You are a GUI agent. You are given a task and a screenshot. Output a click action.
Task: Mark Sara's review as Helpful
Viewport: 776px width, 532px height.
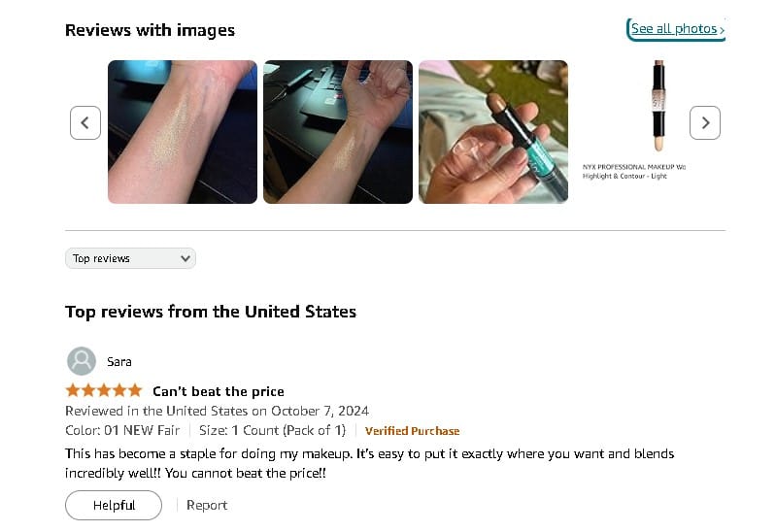tap(114, 505)
